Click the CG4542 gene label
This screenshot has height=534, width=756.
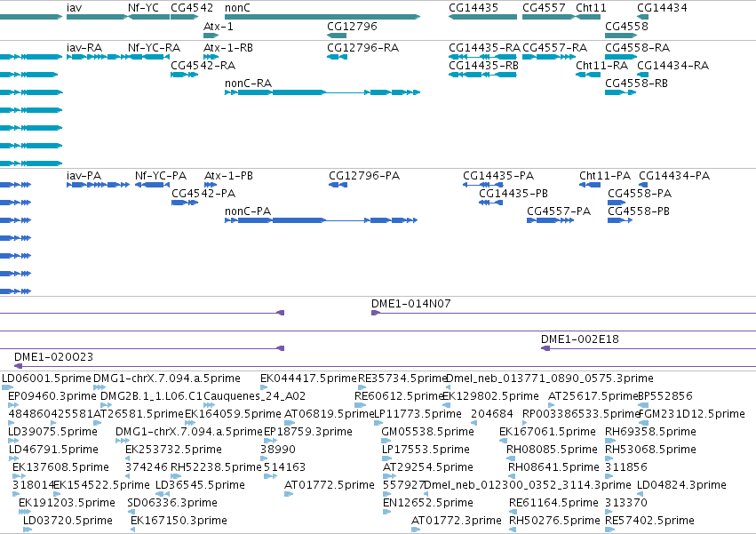(x=192, y=8)
